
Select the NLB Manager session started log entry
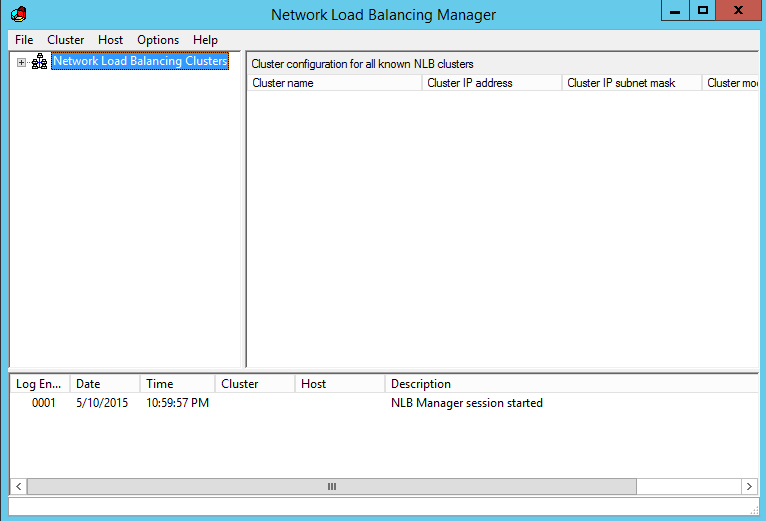click(466, 403)
